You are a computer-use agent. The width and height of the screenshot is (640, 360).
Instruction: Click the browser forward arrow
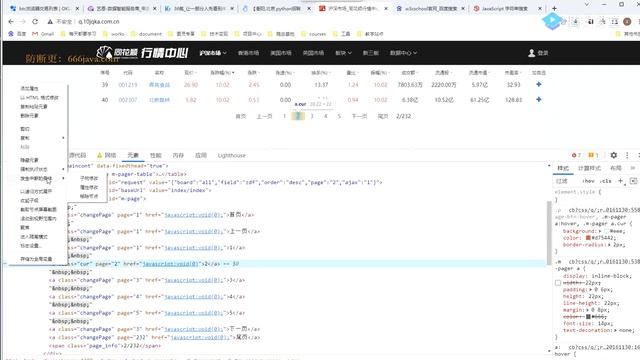23,22
